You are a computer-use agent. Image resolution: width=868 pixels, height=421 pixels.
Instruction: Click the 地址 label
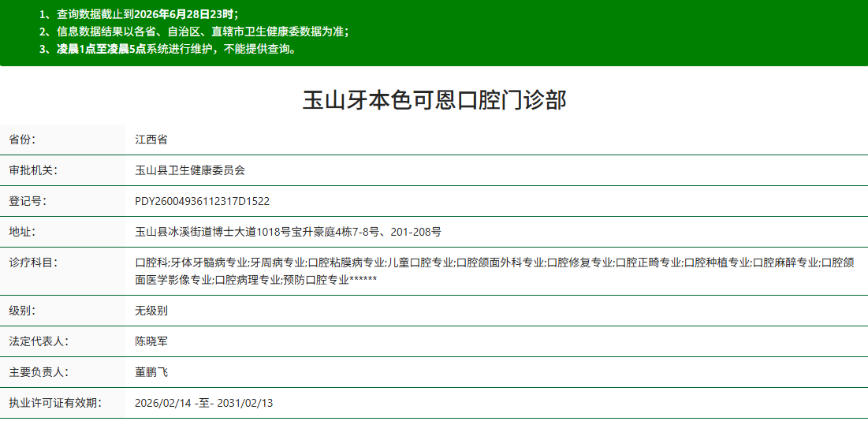click(23, 232)
